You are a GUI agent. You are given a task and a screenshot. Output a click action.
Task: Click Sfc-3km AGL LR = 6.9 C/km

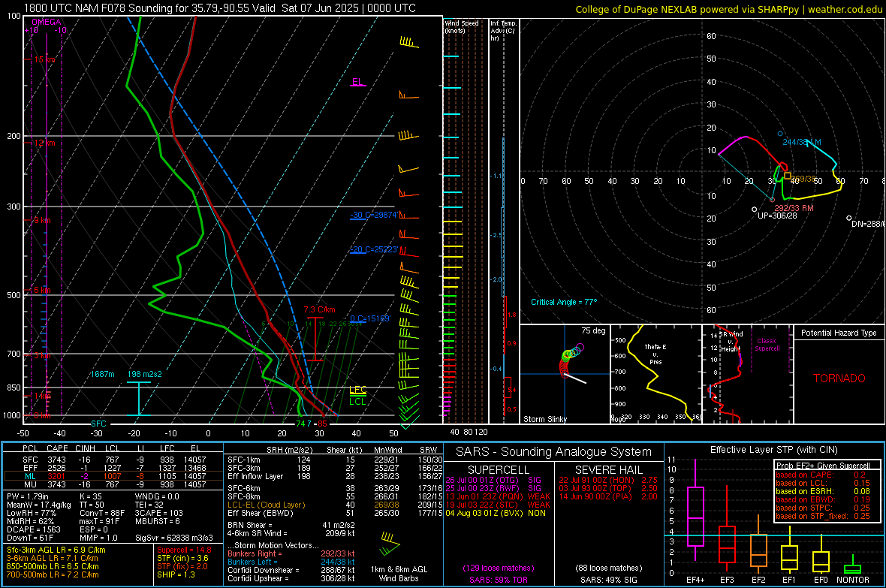[56, 550]
